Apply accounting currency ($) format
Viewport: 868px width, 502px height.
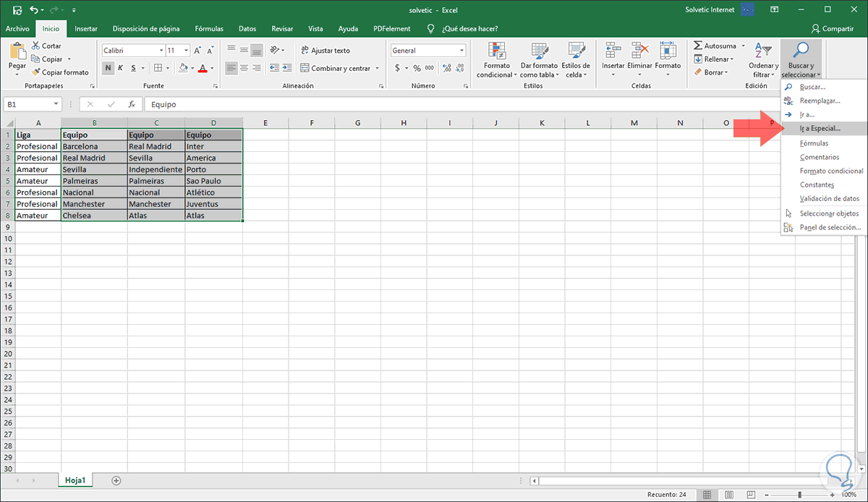(397, 68)
